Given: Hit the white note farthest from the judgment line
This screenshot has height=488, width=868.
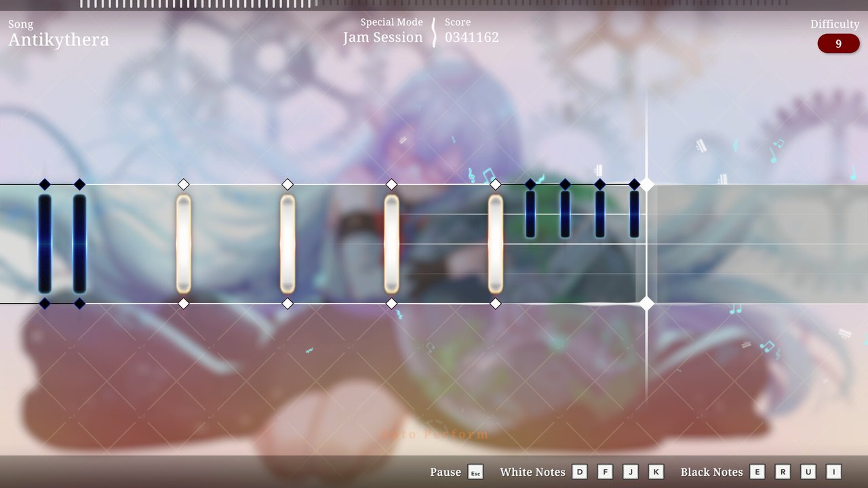Looking at the screenshot, I should (x=184, y=244).
